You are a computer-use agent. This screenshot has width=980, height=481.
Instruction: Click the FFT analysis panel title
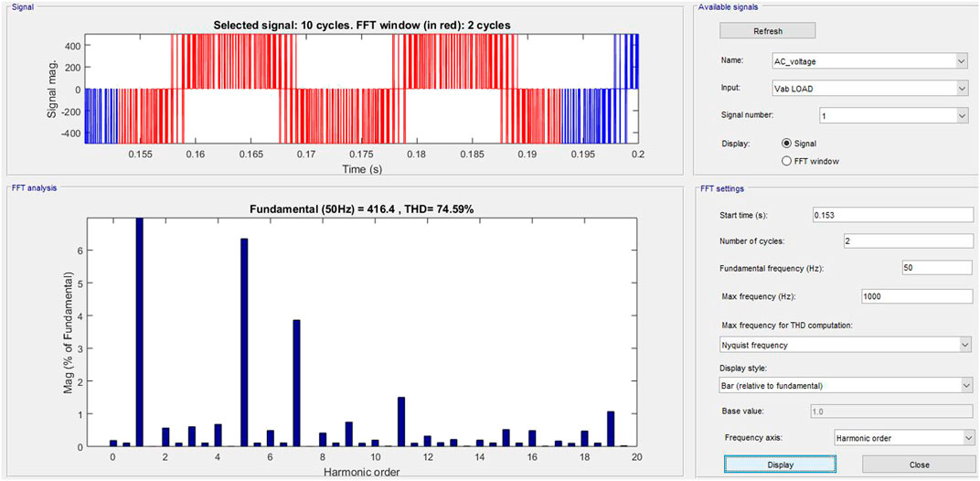tap(35, 187)
